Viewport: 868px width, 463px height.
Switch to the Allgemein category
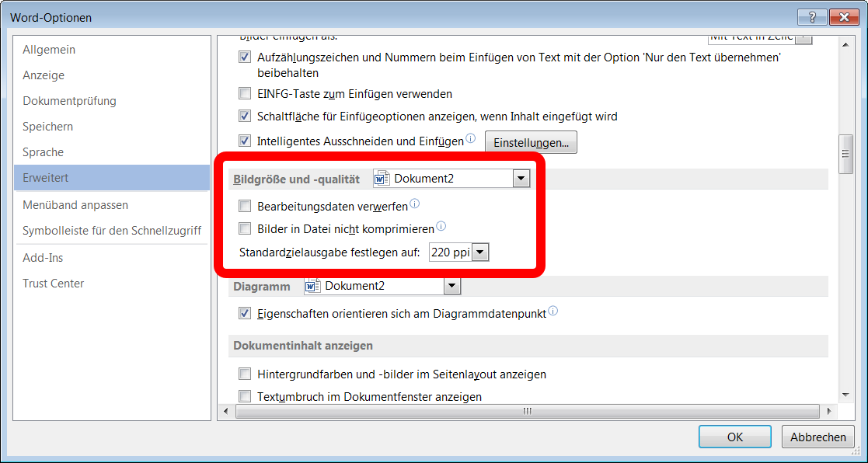(x=49, y=50)
